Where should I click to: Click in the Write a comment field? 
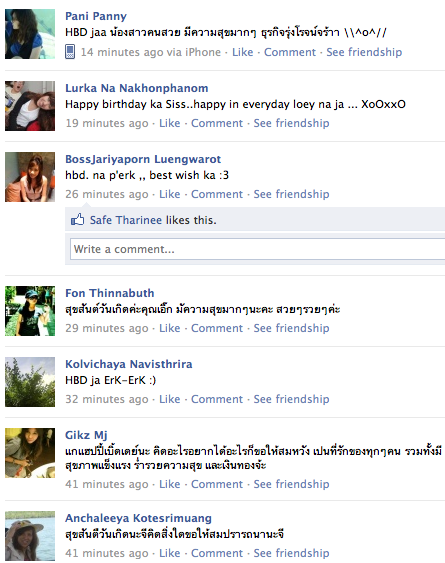(x=258, y=249)
